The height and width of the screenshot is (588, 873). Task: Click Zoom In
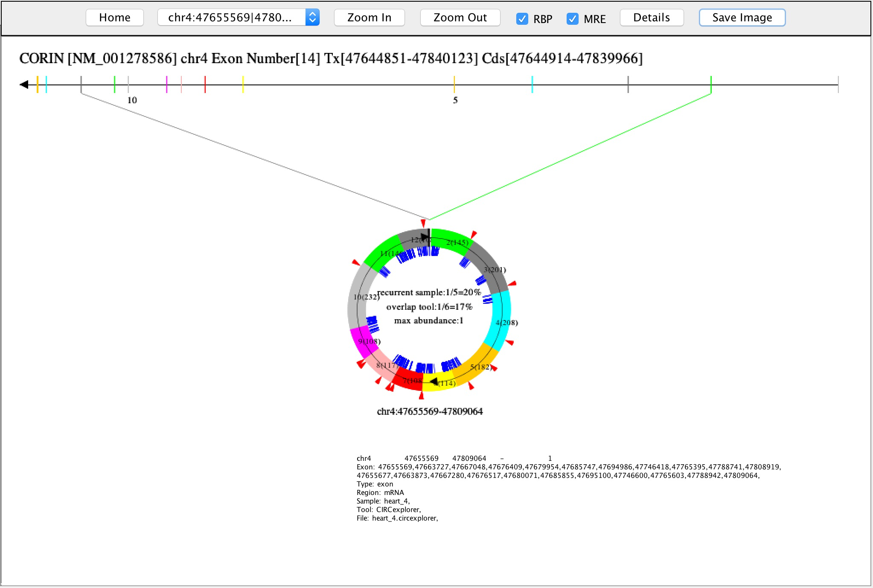coord(369,17)
